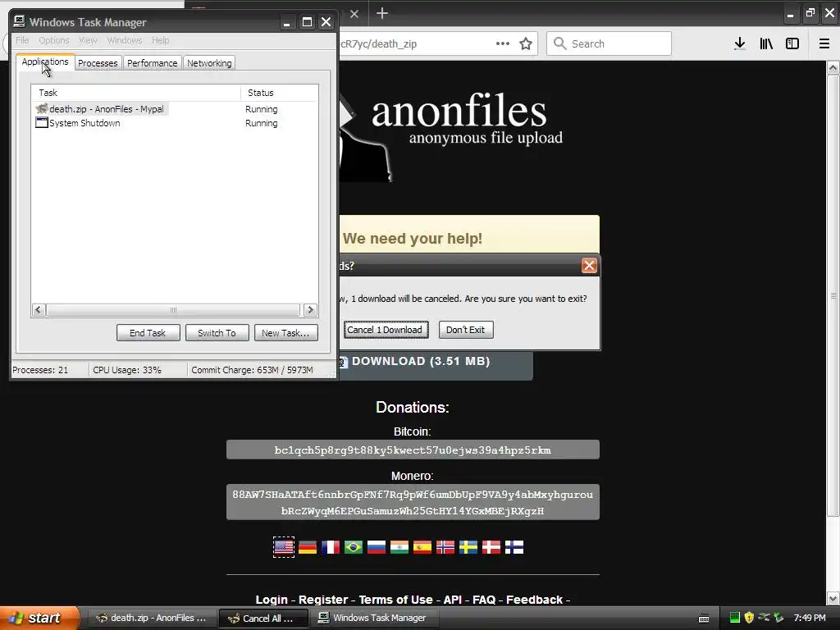Viewport: 840px width, 630px height.
Task: Open the Windows start button
Action: (x=39, y=619)
